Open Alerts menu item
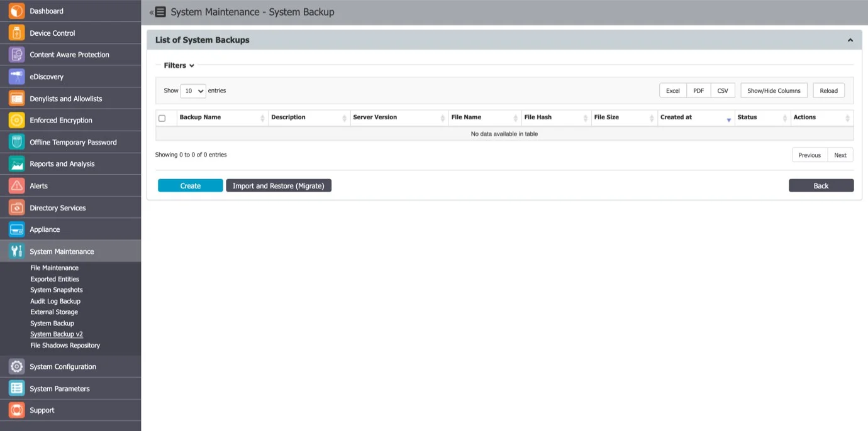The width and height of the screenshot is (868, 431). click(x=70, y=186)
